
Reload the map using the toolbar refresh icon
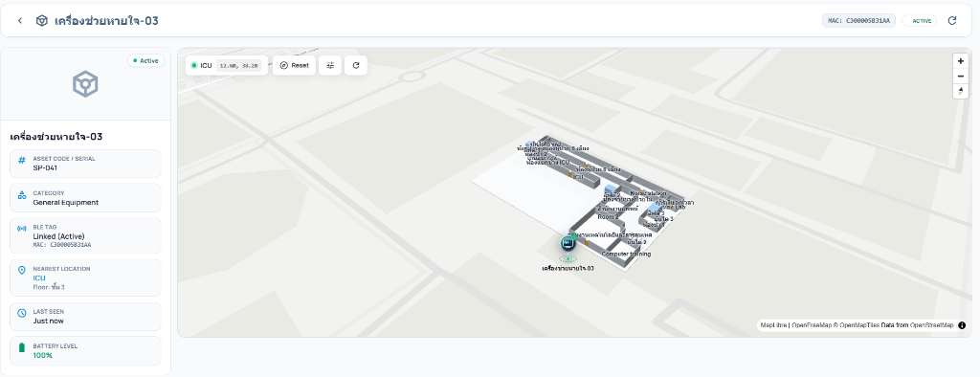[356, 65]
